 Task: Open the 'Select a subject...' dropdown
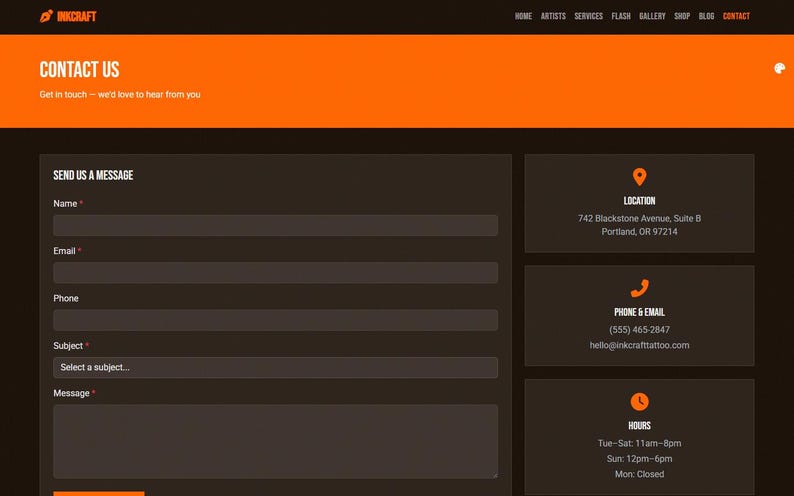tap(275, 367)
